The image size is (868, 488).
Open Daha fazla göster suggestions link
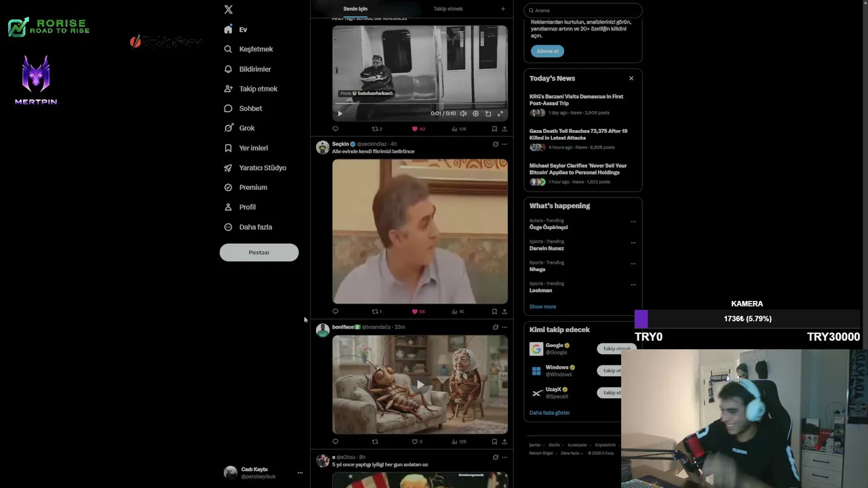(550, 413)
